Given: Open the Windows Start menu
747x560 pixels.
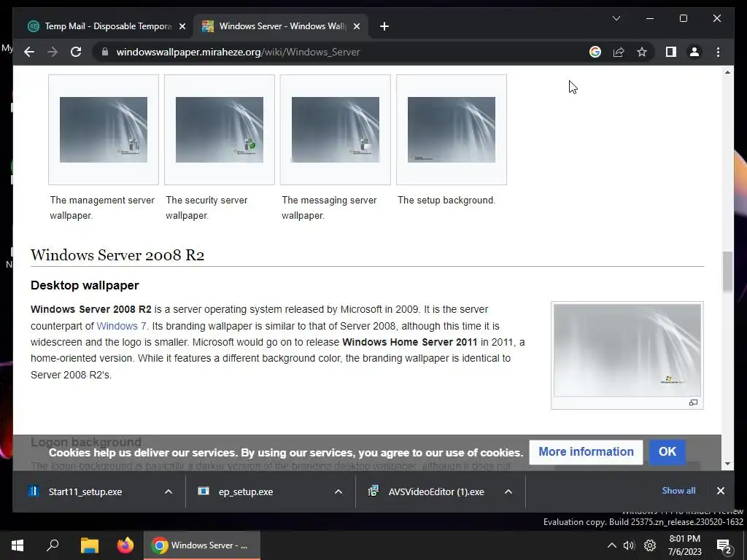Looking at the screenshot, I should coord(18,545).
